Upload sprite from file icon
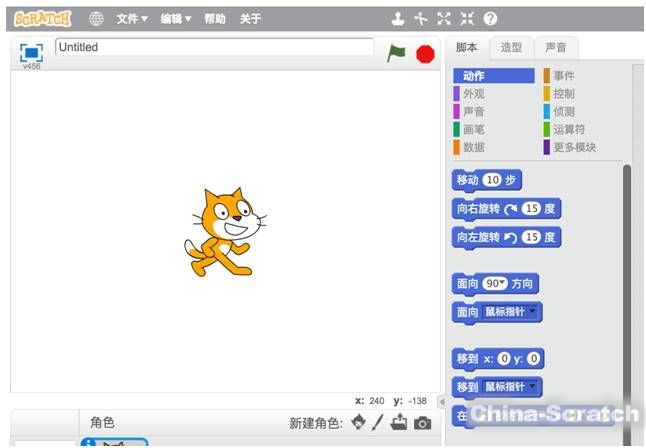 (400, 423)
